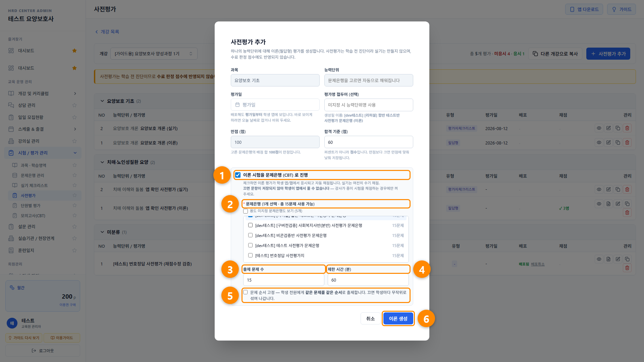Click the 이론 생성 button
This screenshot has height=362, width=644.
tap(398, 318)
